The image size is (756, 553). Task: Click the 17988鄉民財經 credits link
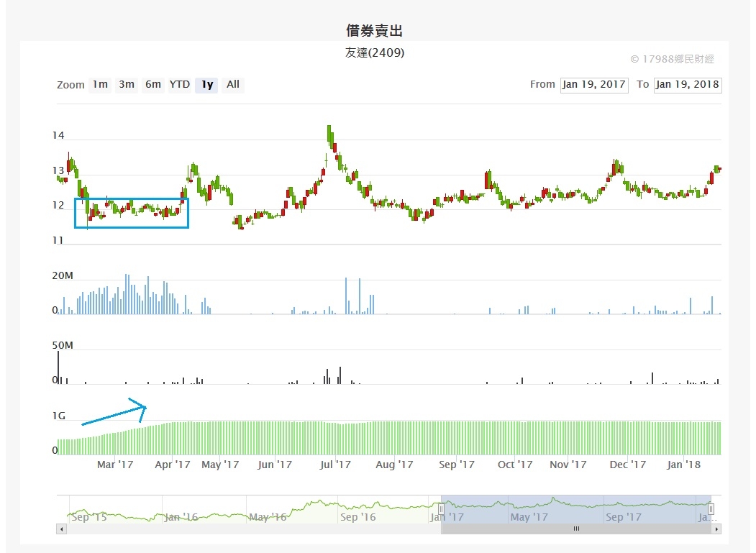coord(672,59)
